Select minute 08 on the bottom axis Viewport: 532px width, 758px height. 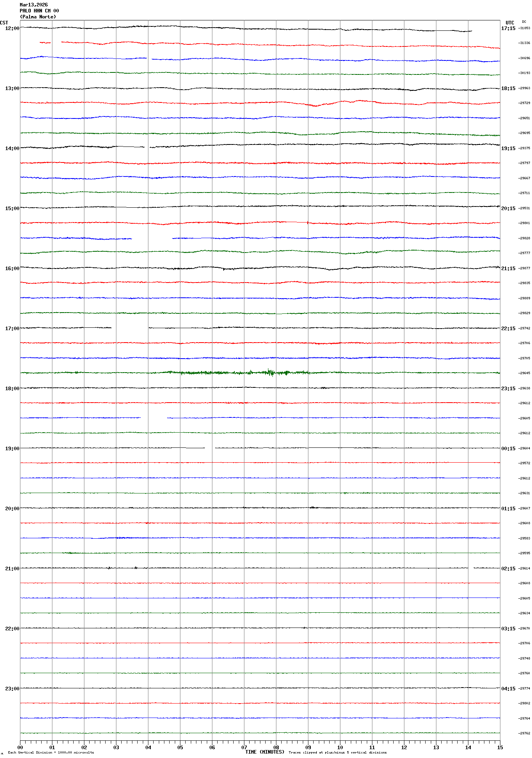tap(276, 747)
